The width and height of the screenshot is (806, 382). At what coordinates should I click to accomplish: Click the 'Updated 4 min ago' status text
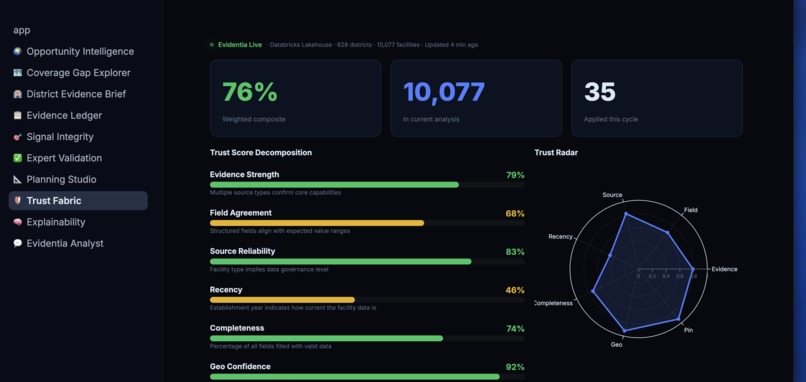tap(451, 45)
